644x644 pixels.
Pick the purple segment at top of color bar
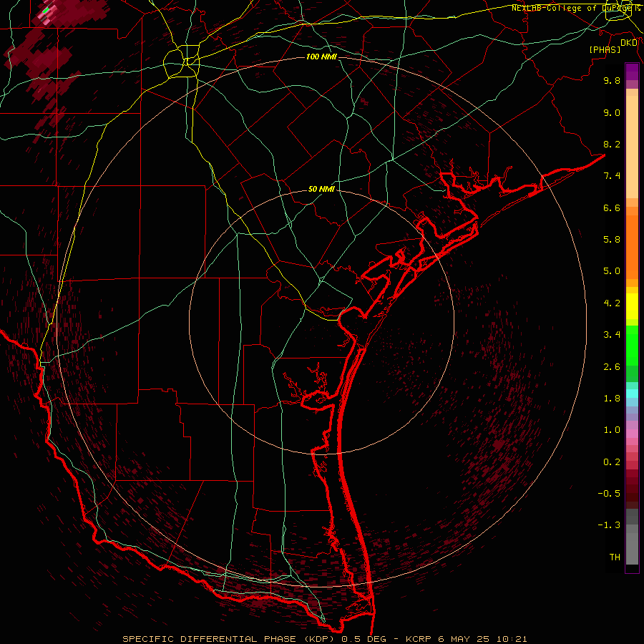(x=632, y=72)
